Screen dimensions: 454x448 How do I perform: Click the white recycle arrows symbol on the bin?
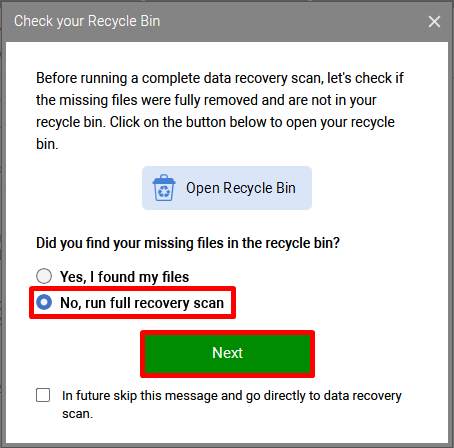164,192
